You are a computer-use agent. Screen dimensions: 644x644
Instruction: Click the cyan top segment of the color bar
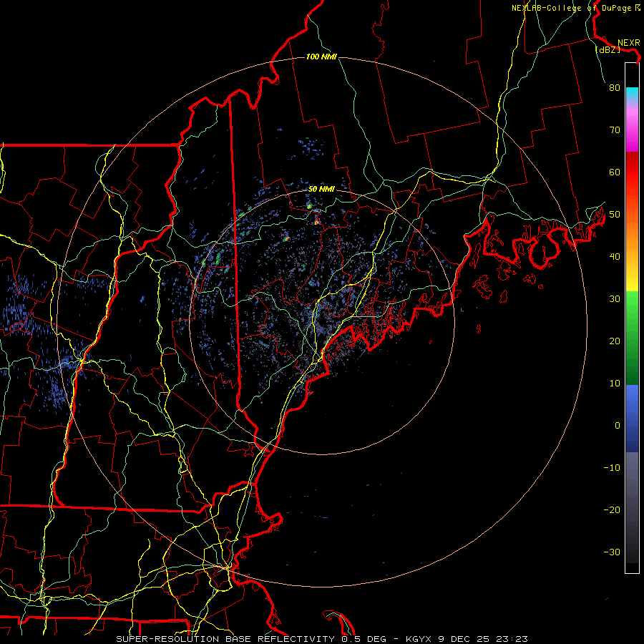click(x=632, y=94)
